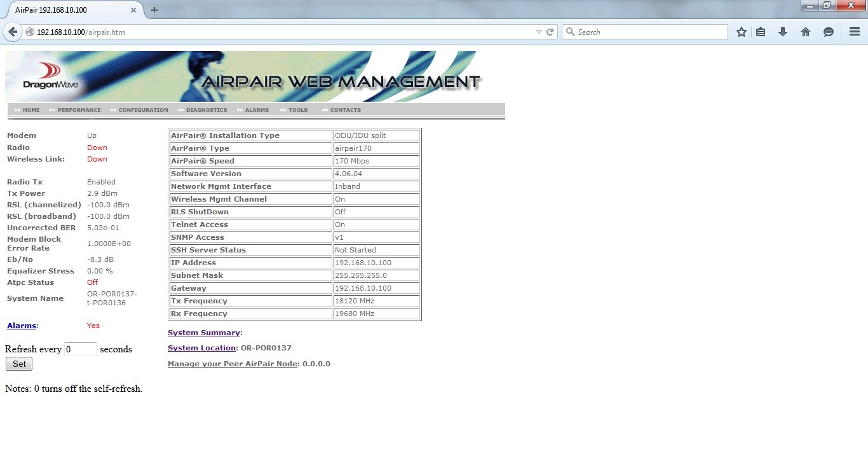Bookmark this page with the star icon

pyautogui.click(x=741, y=32)
